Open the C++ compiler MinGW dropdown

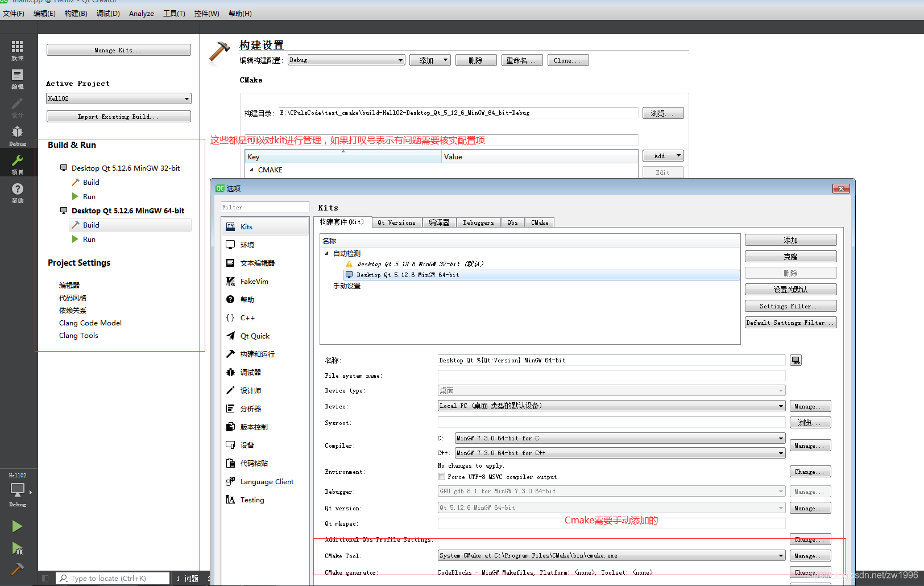pyautogui.click(x=620, y=453)
